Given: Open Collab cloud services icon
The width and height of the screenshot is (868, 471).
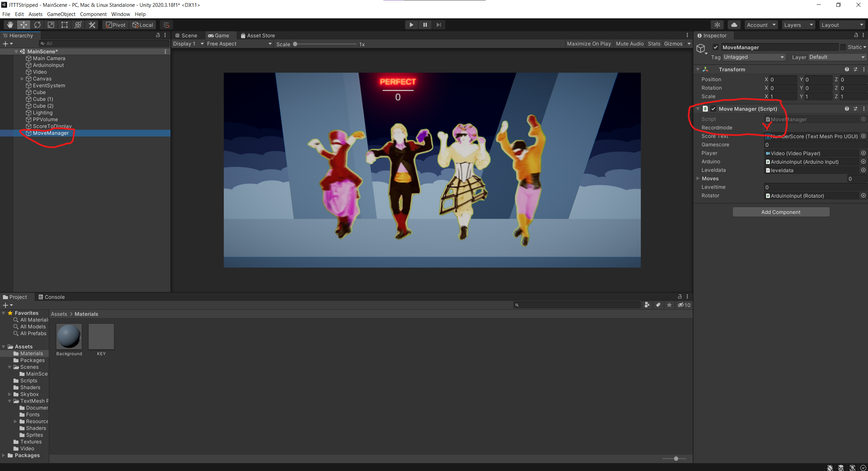Looking at the screenshot, I should coord(734,25).
